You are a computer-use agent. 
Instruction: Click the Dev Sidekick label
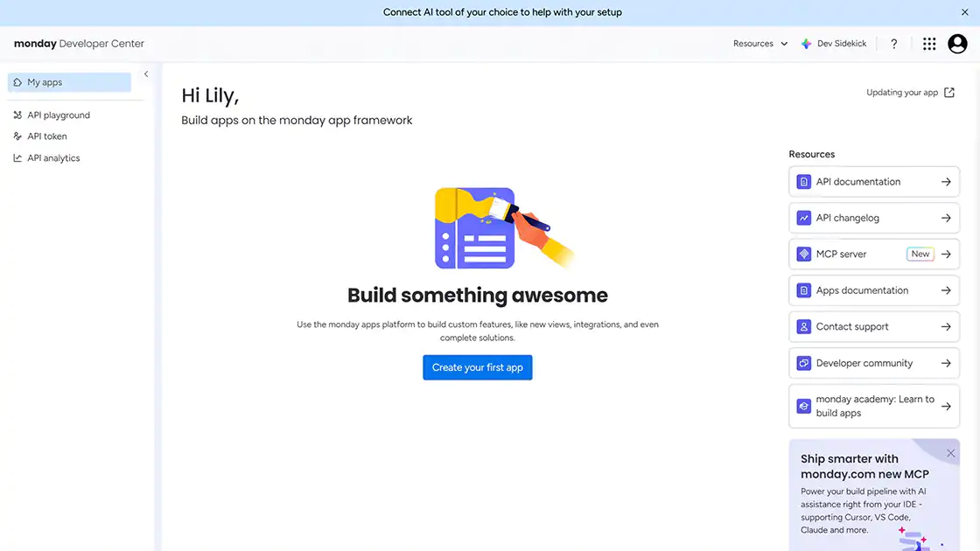pyautogui.click(x=841, y=44)
